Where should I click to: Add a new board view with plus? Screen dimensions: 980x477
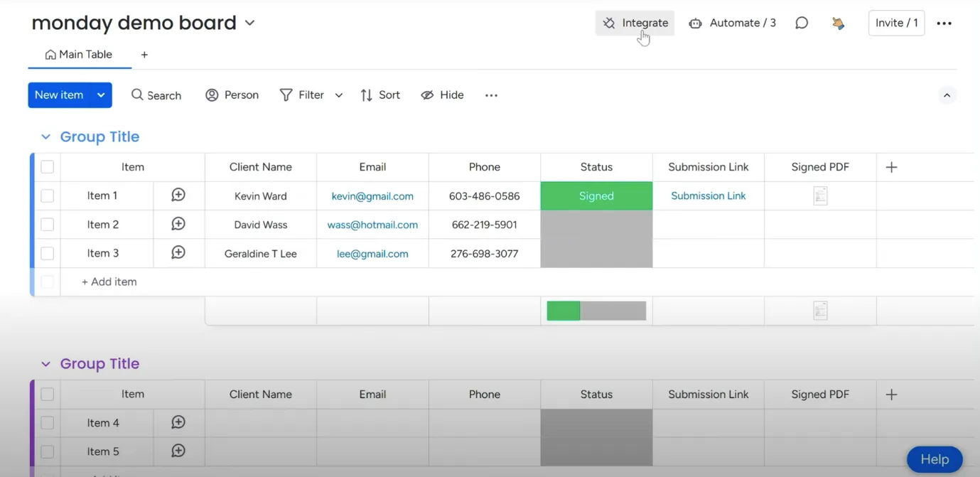coord(144,55)
